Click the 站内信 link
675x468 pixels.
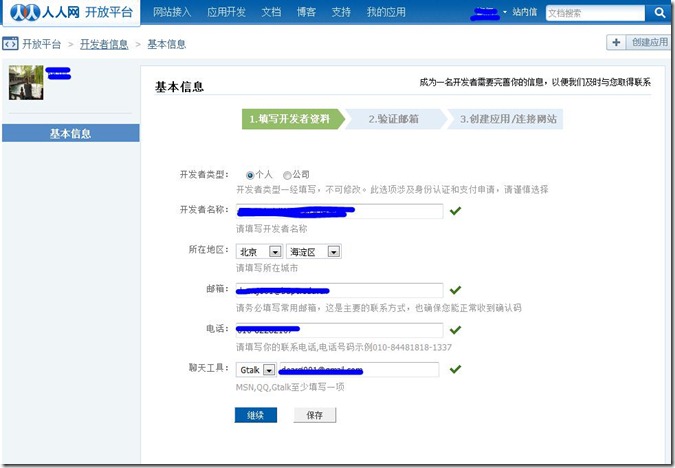[524, 12]
